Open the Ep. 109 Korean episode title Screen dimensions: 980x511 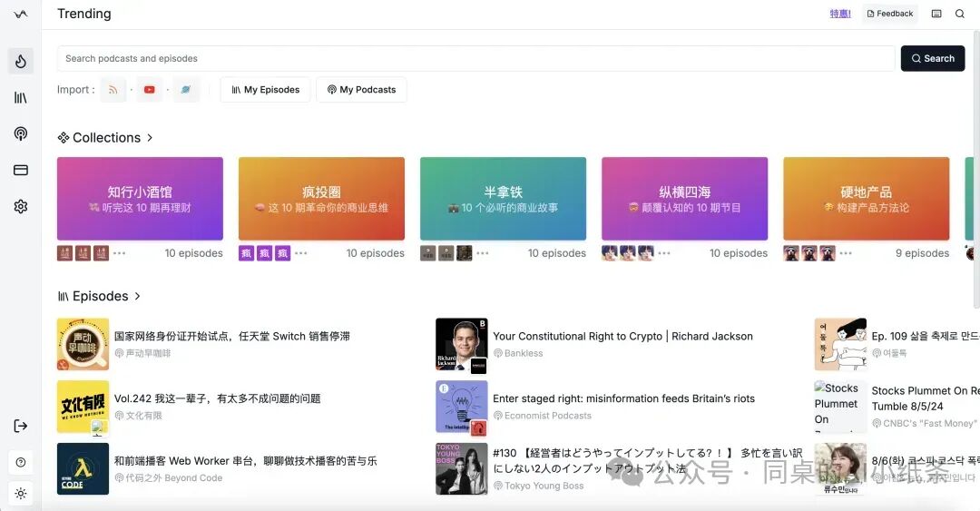point(926,336)
